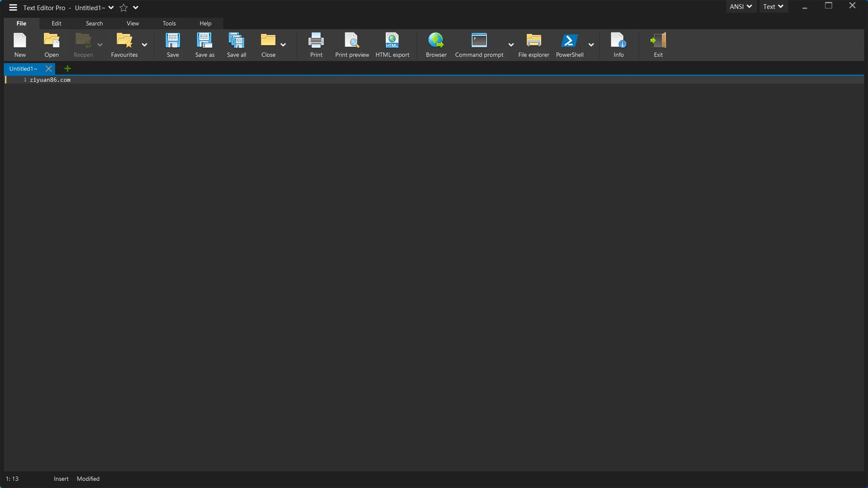Screen dimensions: 868x488
Task: Add a new tab with the green plus
Action: [x=67, y=68]
